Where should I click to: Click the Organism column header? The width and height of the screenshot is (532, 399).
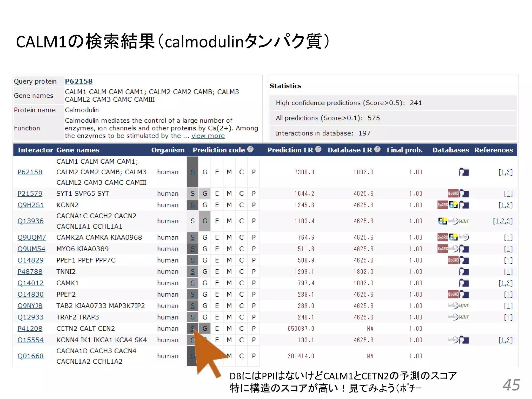[x=168, y=150]
